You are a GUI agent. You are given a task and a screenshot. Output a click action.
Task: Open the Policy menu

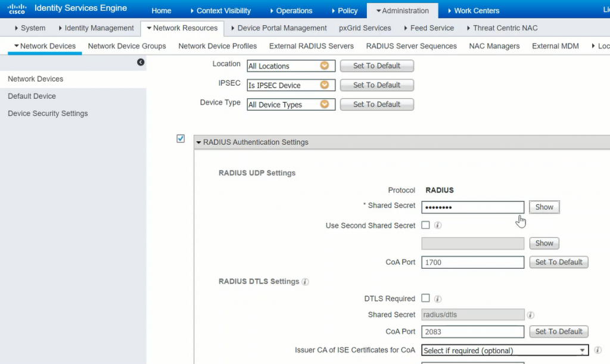point(345,11)
